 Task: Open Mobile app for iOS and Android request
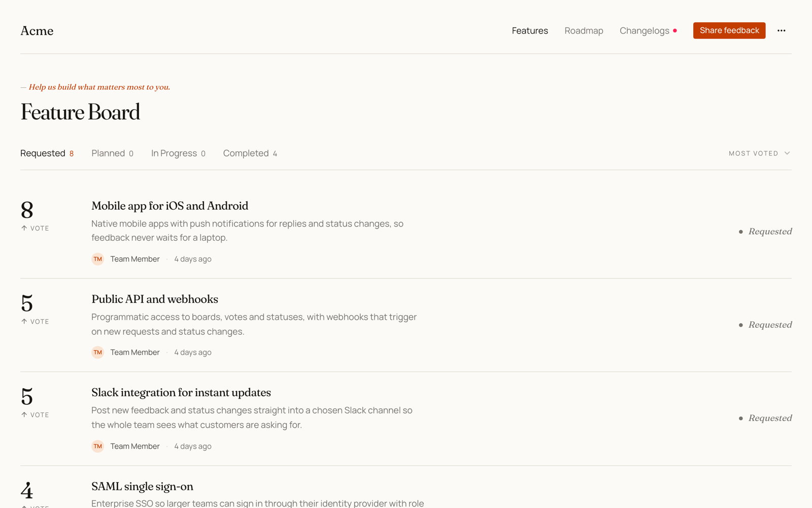(170, 206)
